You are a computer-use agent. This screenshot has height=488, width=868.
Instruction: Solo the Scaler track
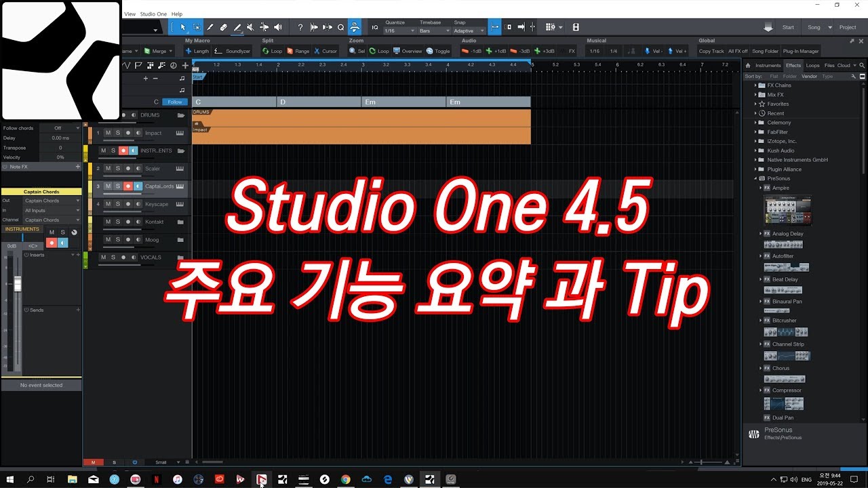[118, 169]
